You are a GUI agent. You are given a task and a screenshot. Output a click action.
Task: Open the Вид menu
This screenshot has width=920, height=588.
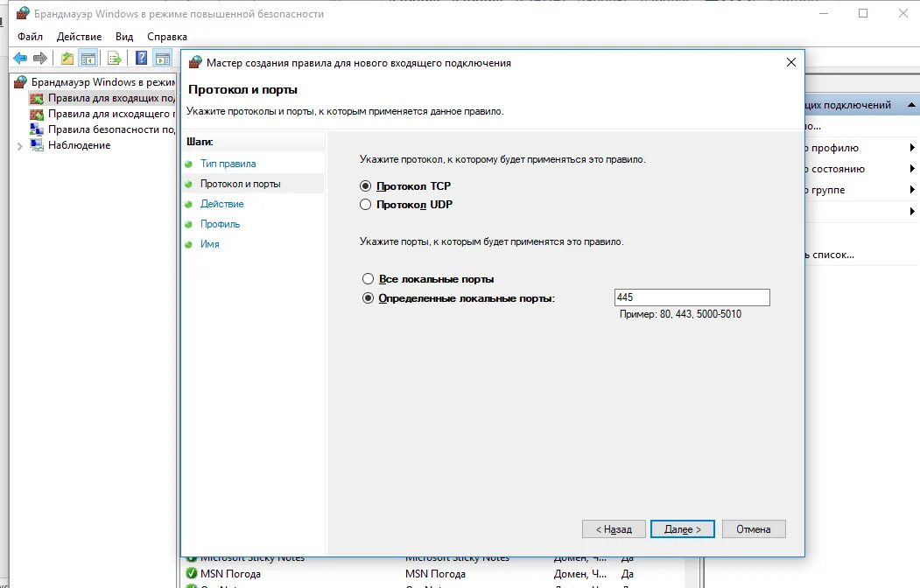[123, 37]
